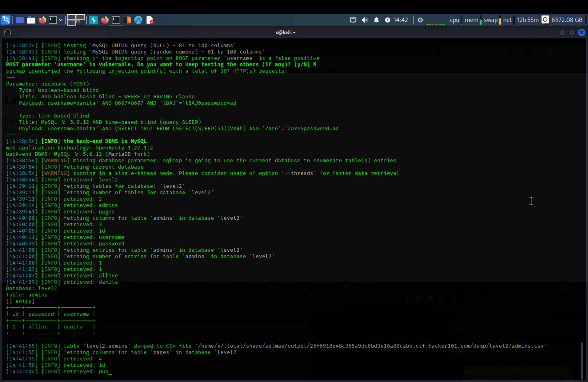Screen dimensions: 588x382
Task: Launch Firefox from the panel launcher
Action: pyautogui.click(x=42, y=20)
